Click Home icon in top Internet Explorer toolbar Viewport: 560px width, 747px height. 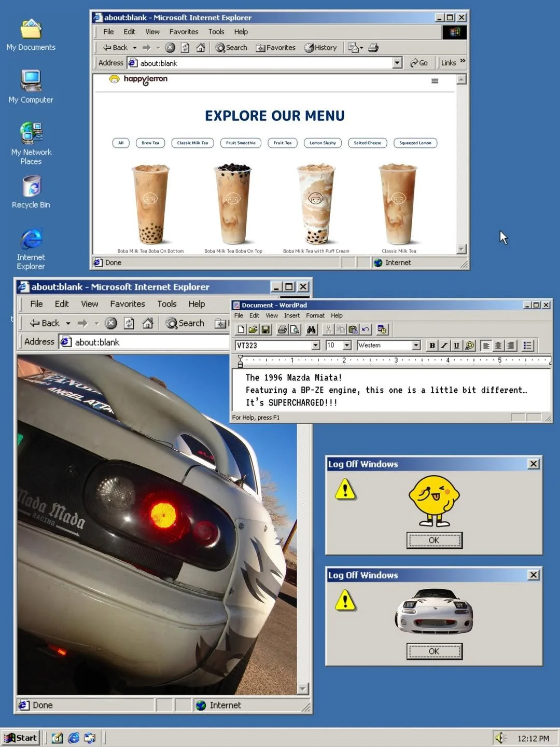(x=201, y=48)
